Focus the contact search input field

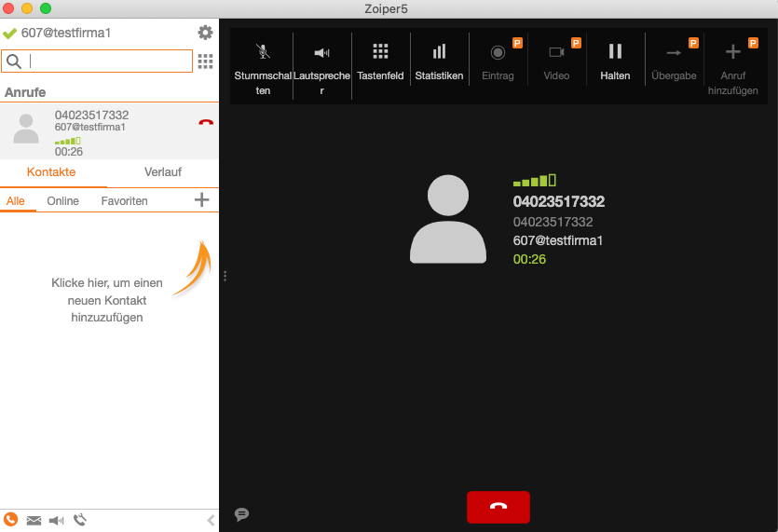pos(97,61)
